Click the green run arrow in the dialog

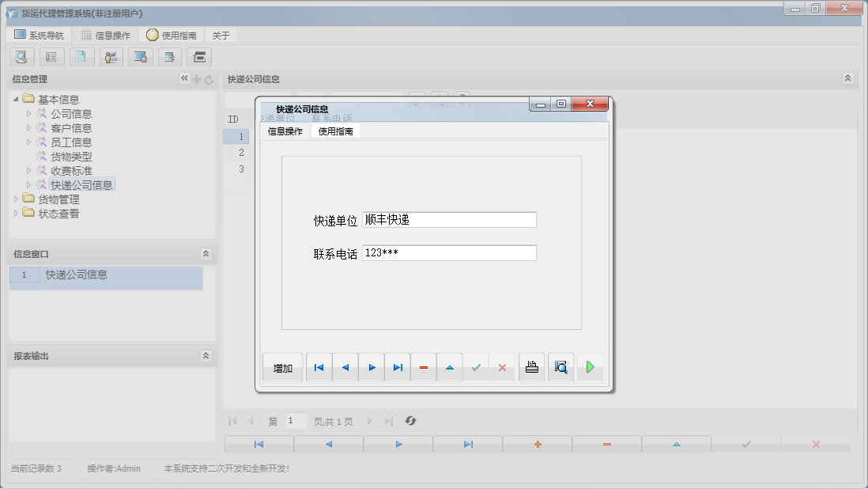[x=590, y=366]
